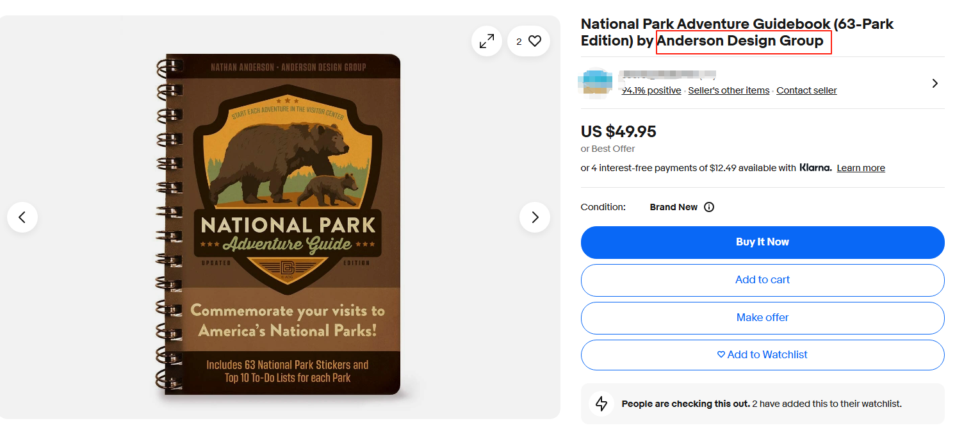Open the 94.1% positive feedback link

point(651,90)
